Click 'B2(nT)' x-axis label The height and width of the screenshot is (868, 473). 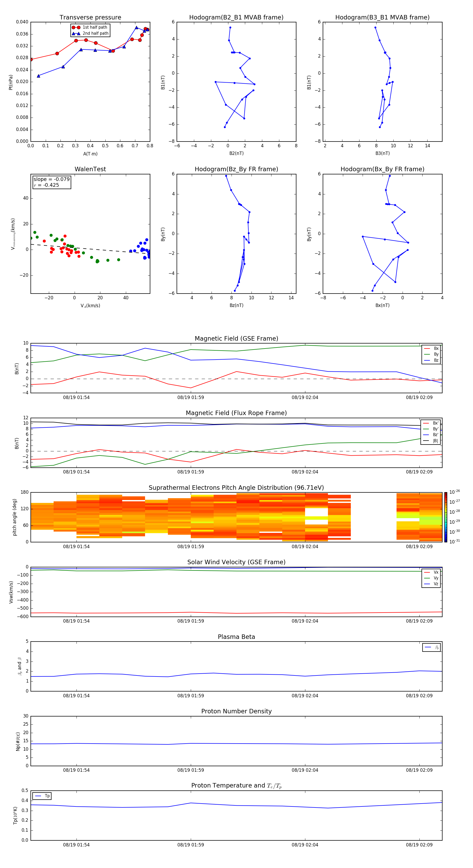(x=236, y=153)
